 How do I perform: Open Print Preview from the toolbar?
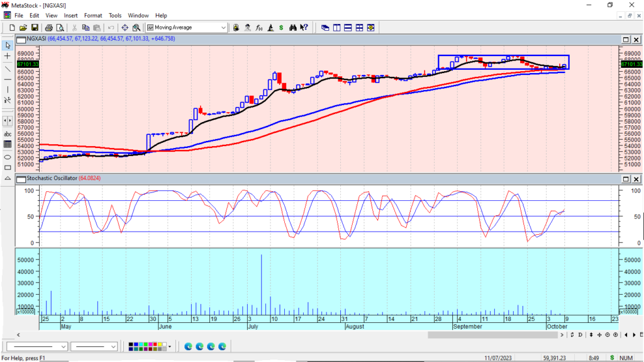tap(60, 28)
